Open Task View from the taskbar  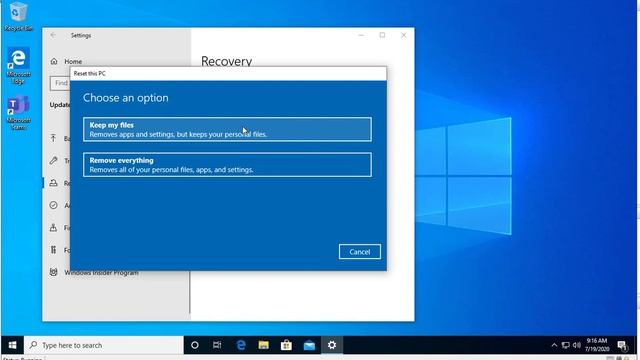pyautogui.click(x=217, y=345)
